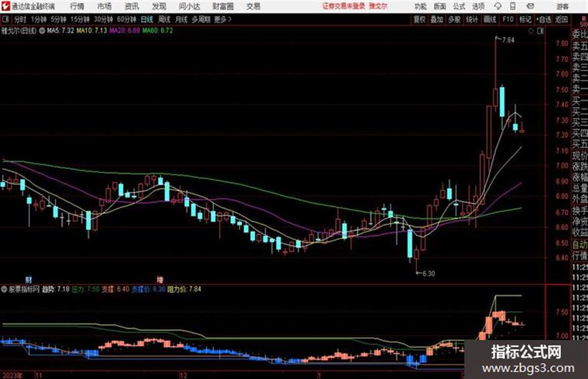Switch to 周线 weekly period tab
588x379 pixels.
tap(164, 19)
